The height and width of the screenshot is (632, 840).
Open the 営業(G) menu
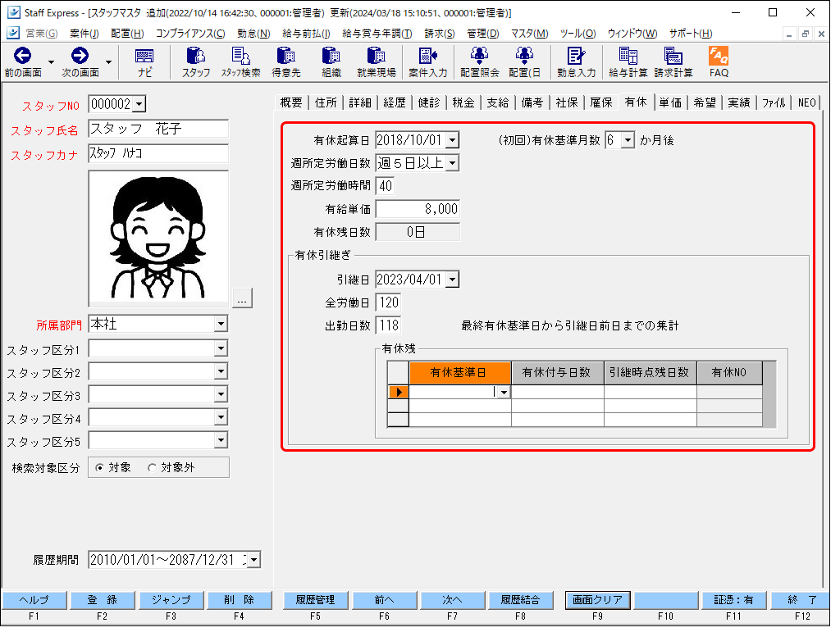[x=41, y=33]
